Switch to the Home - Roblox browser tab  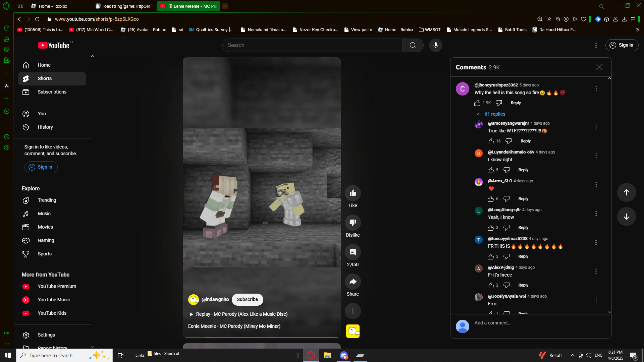tap(53, 6)
